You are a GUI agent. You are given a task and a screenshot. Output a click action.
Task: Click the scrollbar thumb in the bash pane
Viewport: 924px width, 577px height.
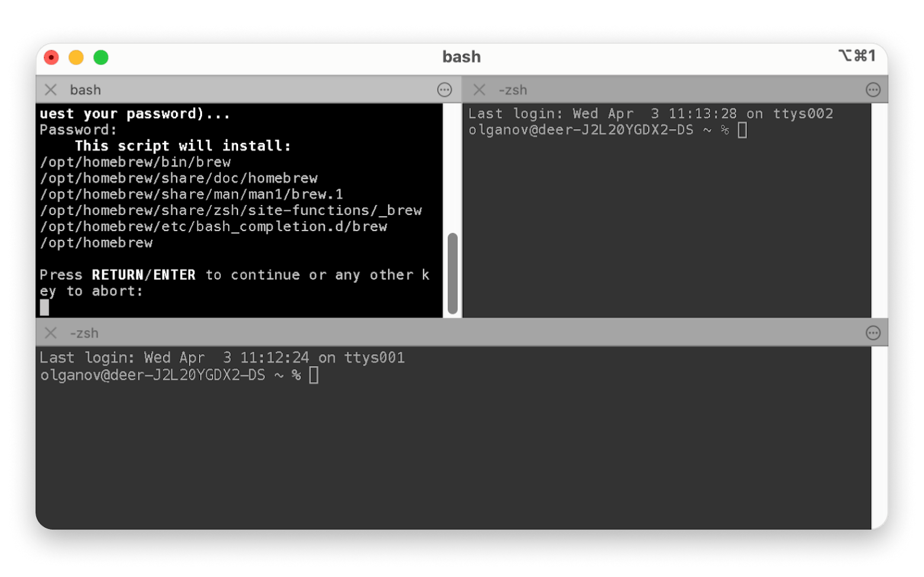(453, 274)
